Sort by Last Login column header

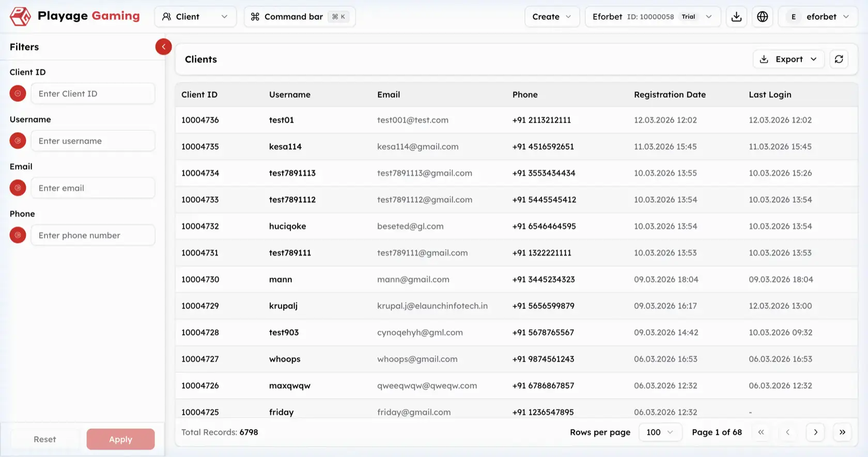[x=770, y=95]
